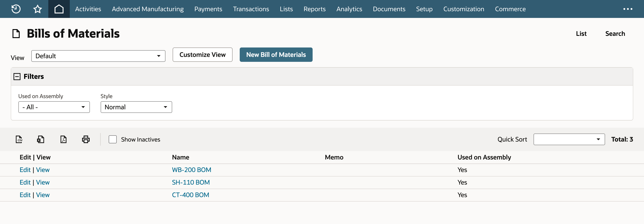644x224 pixels.
Task: Open the SH-110 BOM record
Action: (x=191, y=182)
